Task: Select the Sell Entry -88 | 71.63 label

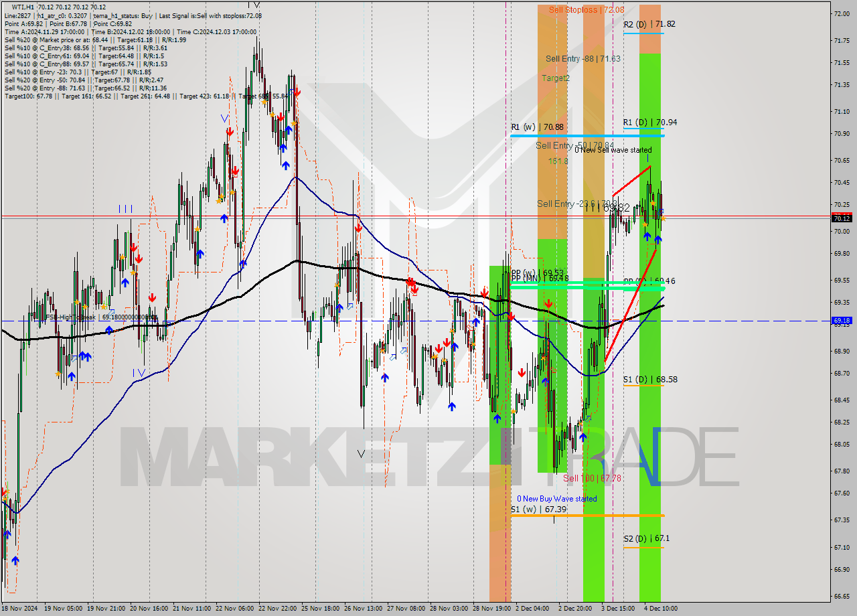Action: pyautogui.click(x=582, y=59)
